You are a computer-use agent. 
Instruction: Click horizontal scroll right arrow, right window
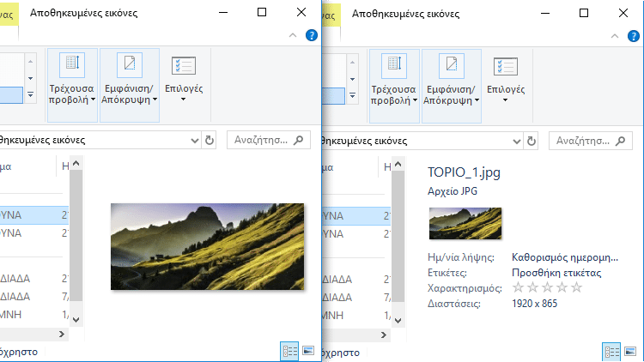(384, 335)
